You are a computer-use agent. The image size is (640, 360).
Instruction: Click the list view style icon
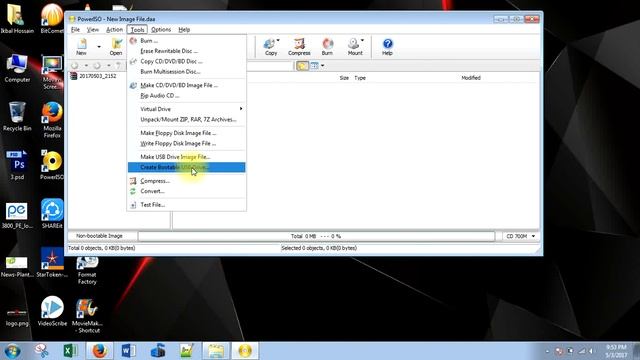(x=314, y=65)
